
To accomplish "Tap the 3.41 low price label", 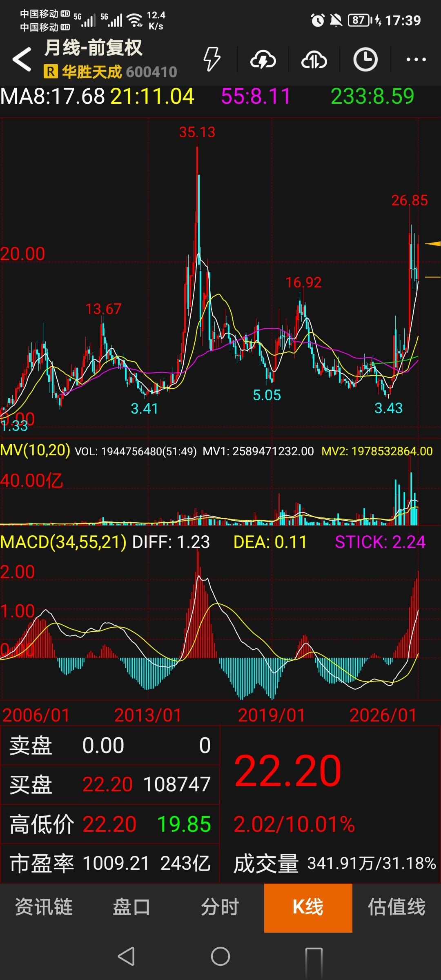I will point(144,408).
